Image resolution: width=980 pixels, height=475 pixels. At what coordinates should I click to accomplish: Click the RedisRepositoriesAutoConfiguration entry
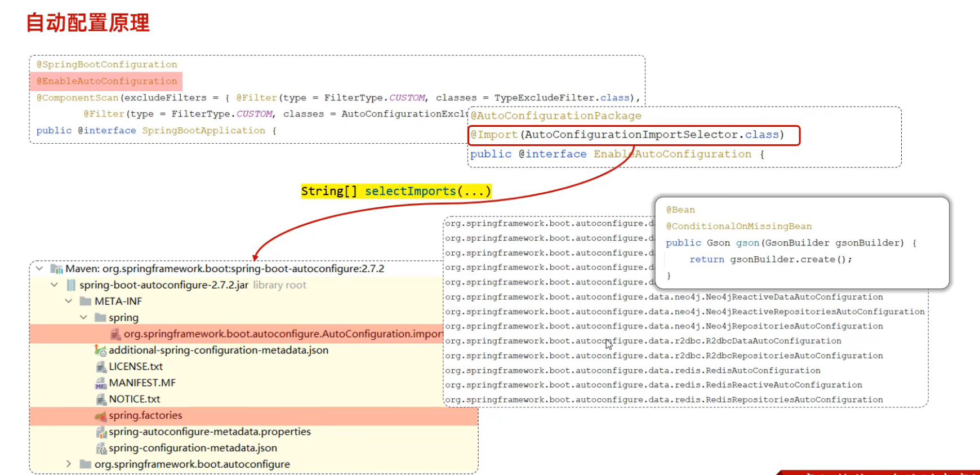(664, 399)
